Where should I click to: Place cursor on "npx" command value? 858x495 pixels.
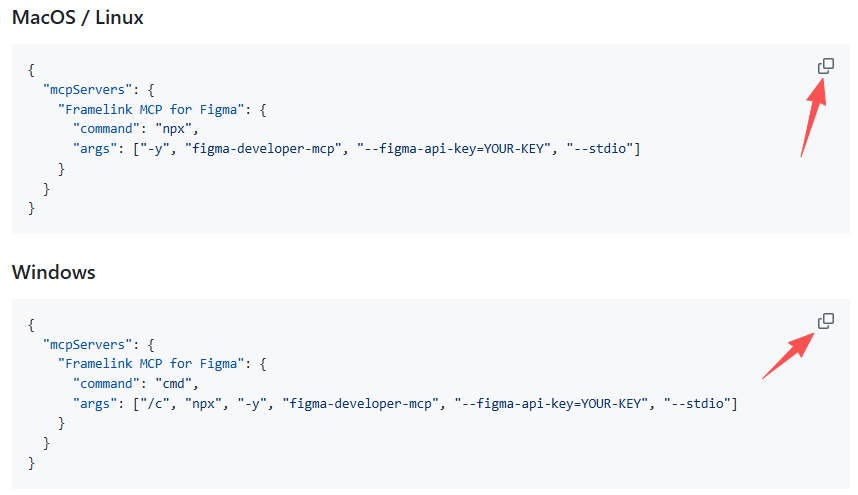173,129
